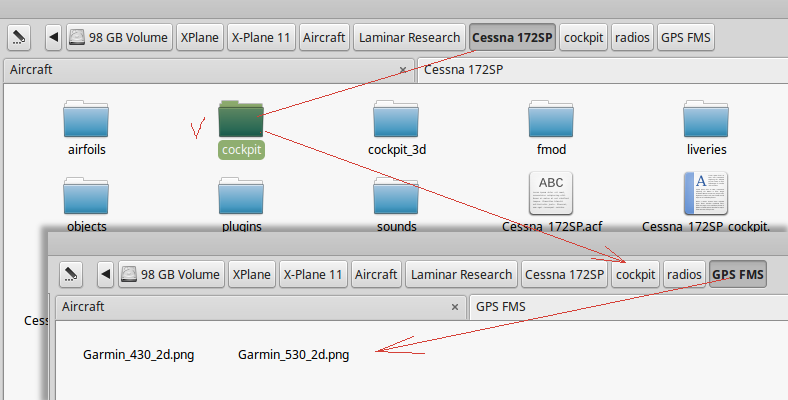This screenshot has width=788, height=400.
Task: Click the back arrow in upper path bar
Action: click(x=53, y=38)
